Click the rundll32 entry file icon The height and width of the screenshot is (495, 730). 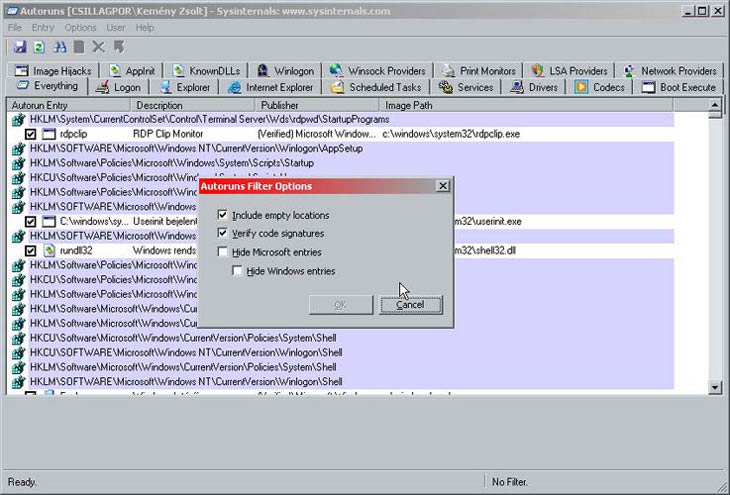click(x=48, y=250)
